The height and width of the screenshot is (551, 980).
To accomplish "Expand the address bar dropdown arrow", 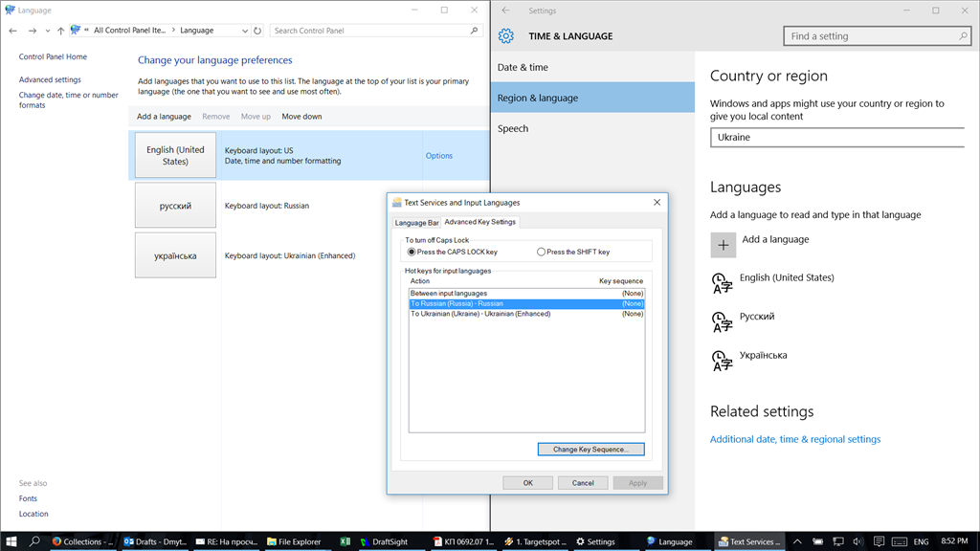I will pyautogui.click(x=244, y=31).
